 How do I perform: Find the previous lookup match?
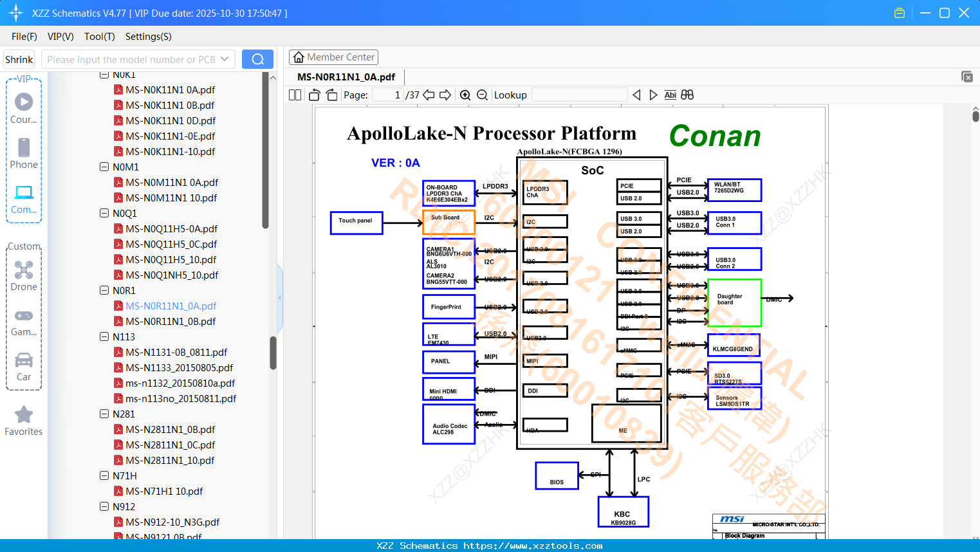click(636, 95)
